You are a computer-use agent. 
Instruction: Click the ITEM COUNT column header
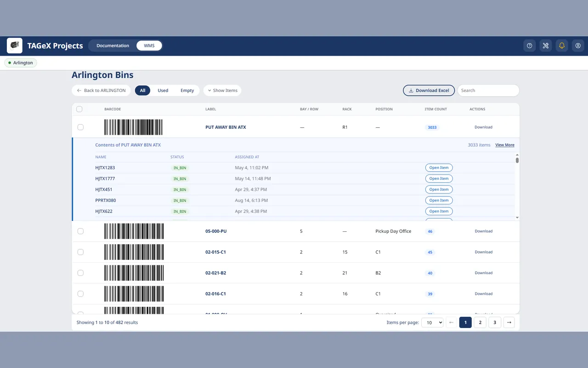[435, 109]
